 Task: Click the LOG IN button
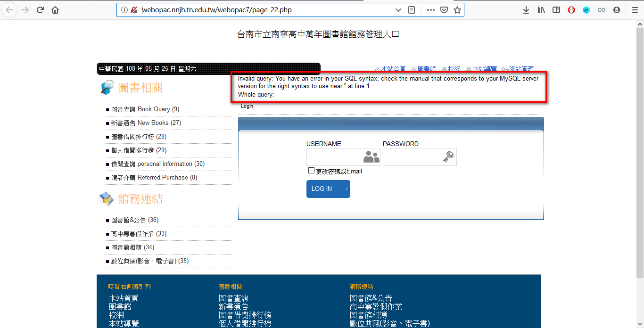[328, 189]
